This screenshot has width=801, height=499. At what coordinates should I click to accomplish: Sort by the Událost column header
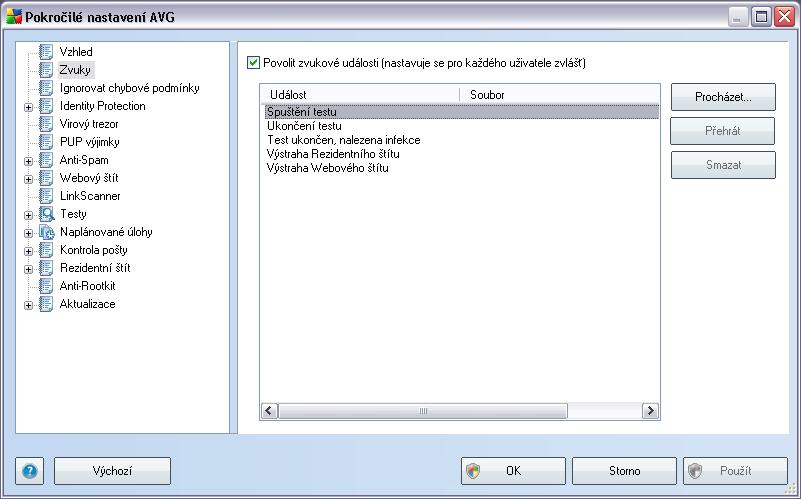click(360, 94)
